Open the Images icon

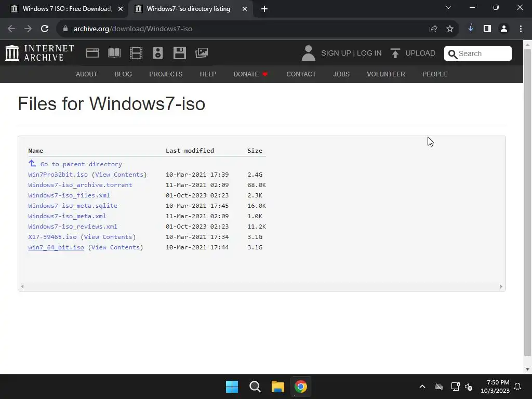point(202,53)
